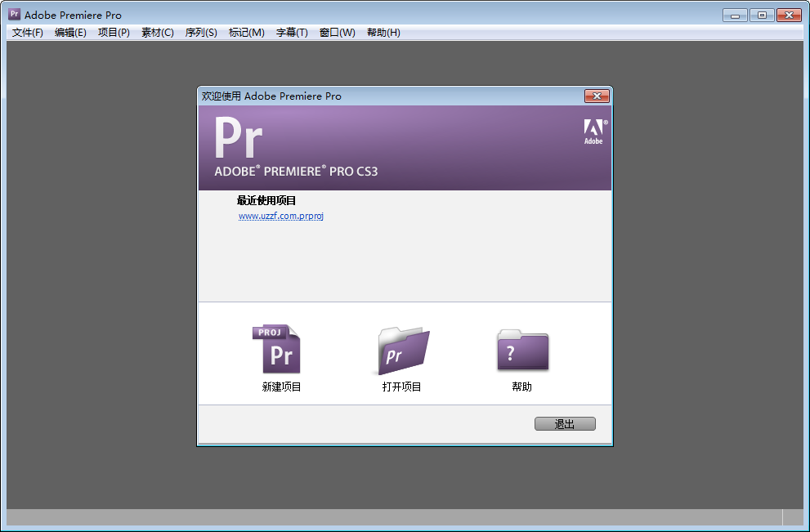Open recent project www.uzzf.com.prproj
810x532 pixels.
[x=281, y=216]
